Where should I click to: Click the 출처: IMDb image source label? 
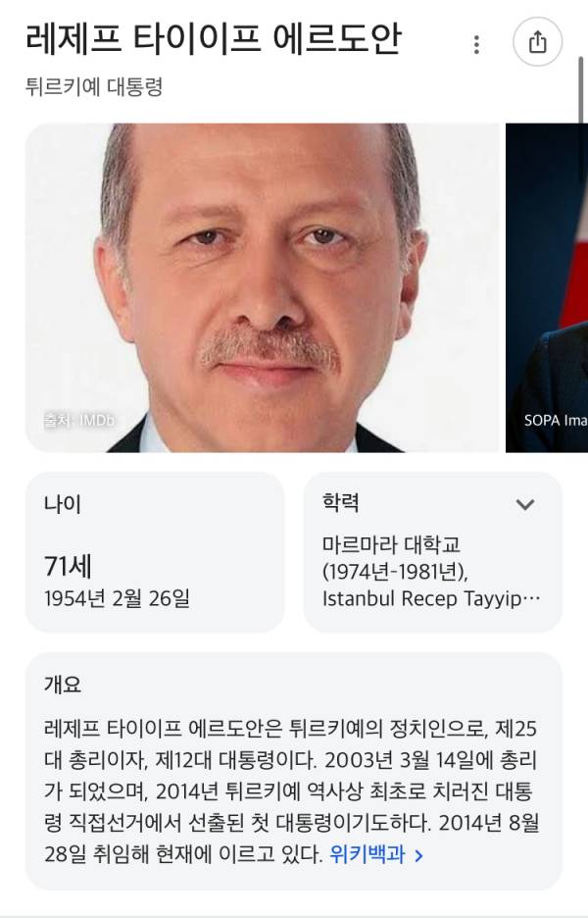(79, 421)
